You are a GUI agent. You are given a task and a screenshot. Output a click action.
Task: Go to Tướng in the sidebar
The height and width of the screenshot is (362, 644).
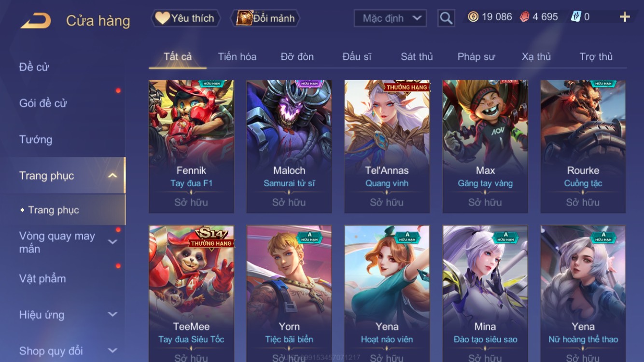point(36,139)
